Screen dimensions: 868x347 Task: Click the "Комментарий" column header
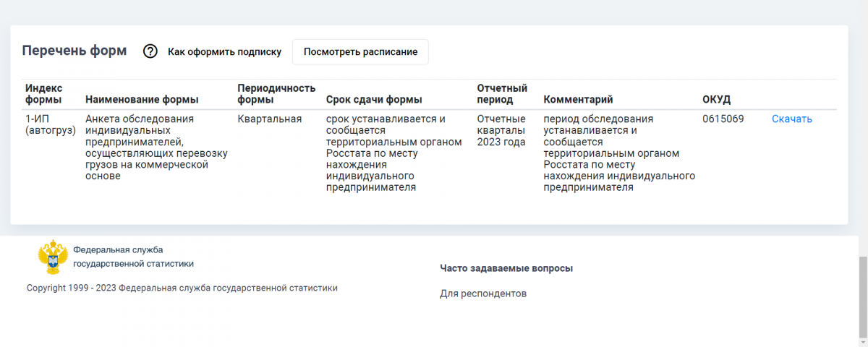pos(578,99)
